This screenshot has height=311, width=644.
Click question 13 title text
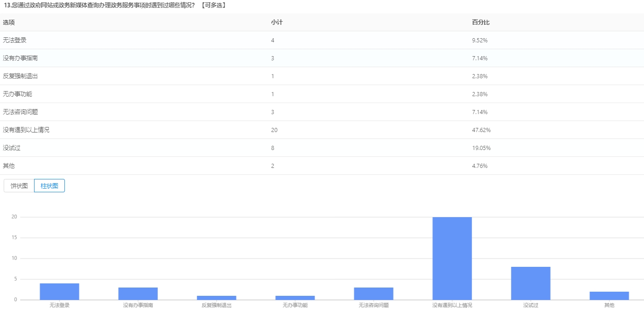tap(99, 5)
